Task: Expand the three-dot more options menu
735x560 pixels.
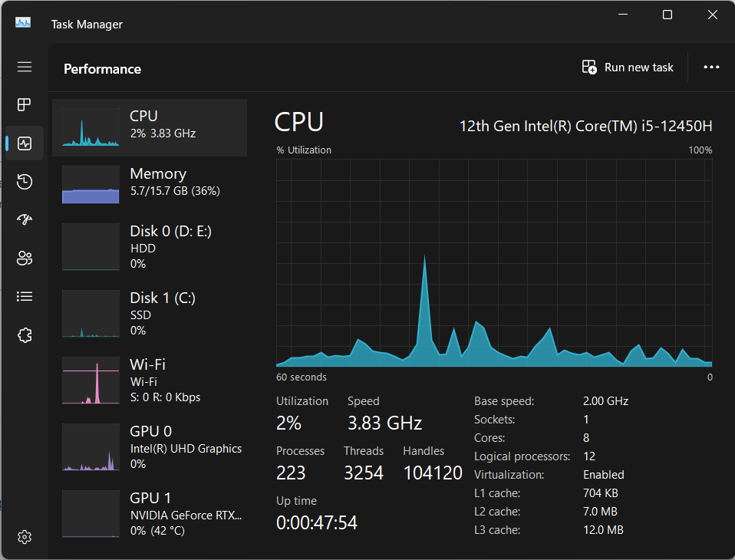Action: [x=711, y=68]
